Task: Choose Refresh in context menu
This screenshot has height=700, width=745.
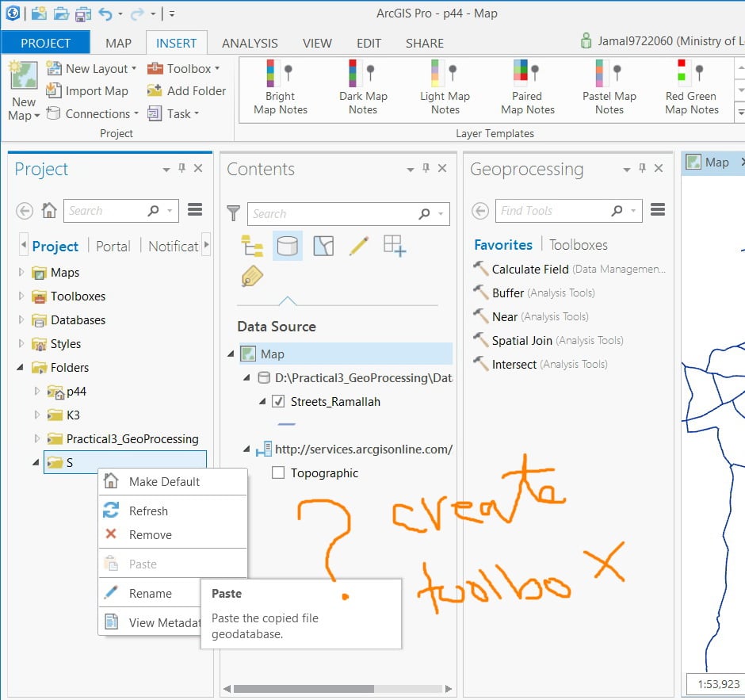Action: (173, 511)
